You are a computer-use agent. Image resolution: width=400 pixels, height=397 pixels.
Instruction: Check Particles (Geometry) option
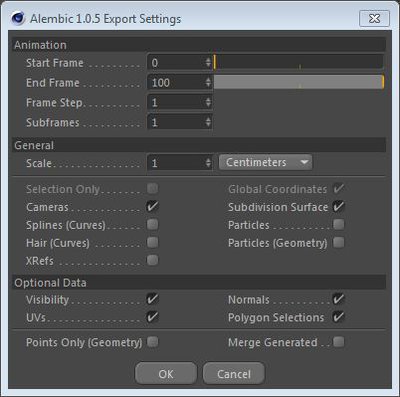(x=339, y=242)
